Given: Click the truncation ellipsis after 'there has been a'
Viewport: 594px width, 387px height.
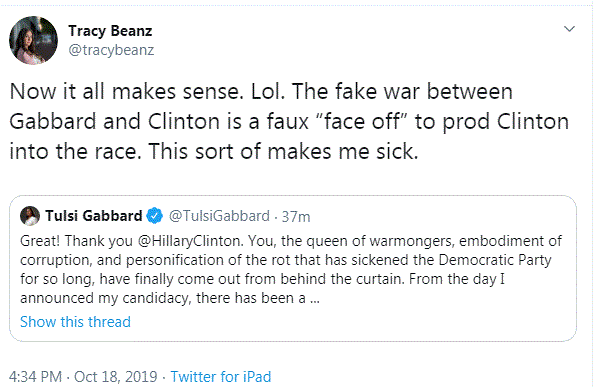Looking at the screenshot, I should pyautogui.click(x=315, y=299).
